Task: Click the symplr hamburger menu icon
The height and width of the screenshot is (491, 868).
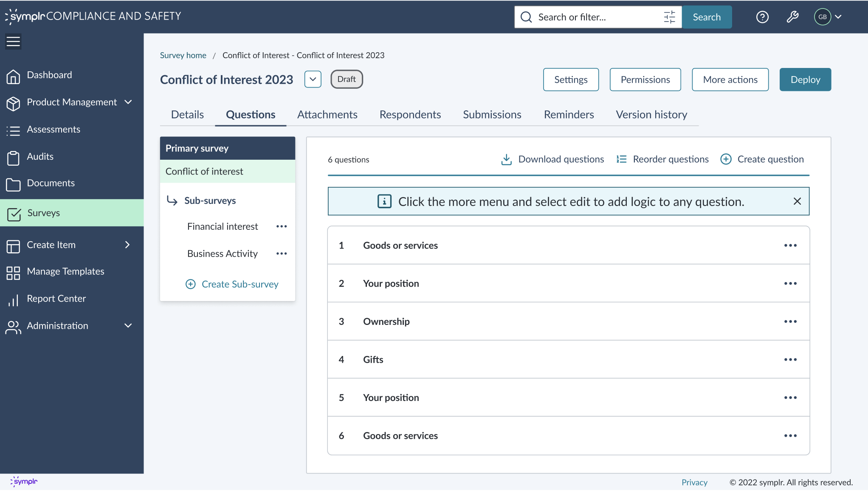Action: 13,41
